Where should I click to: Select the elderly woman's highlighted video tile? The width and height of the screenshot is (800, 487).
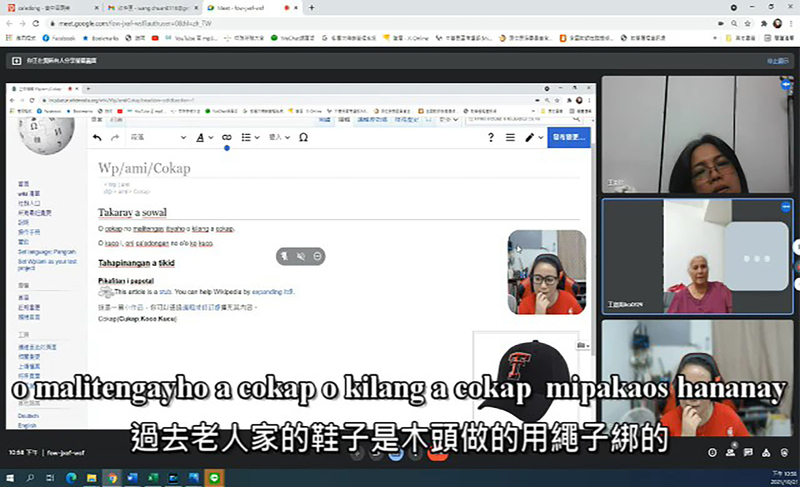(697, 256)
